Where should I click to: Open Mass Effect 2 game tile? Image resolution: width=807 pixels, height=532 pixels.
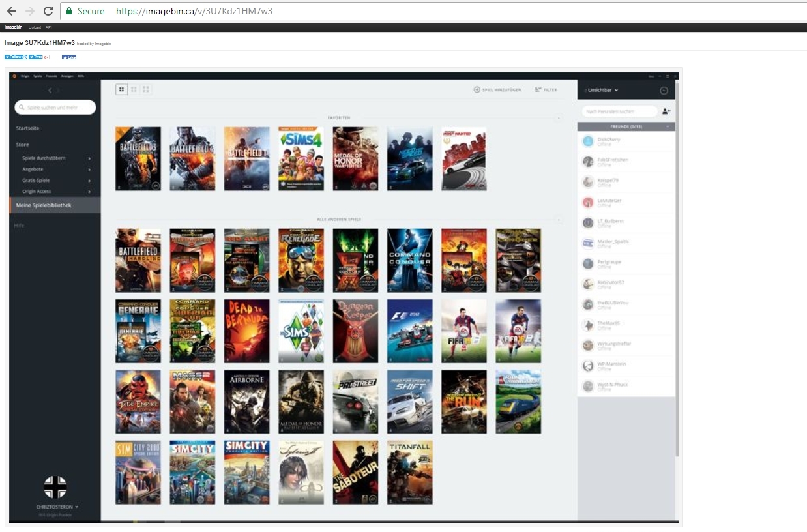pyautogui.click(x=192, y=402)
